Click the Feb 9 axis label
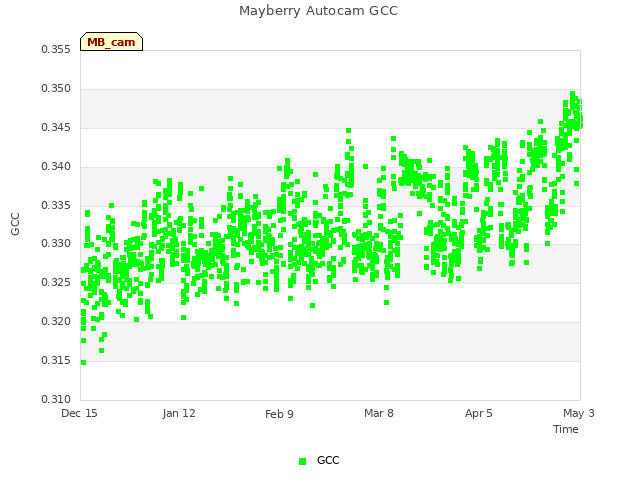 pyautogui.click(x=279, y=414)
